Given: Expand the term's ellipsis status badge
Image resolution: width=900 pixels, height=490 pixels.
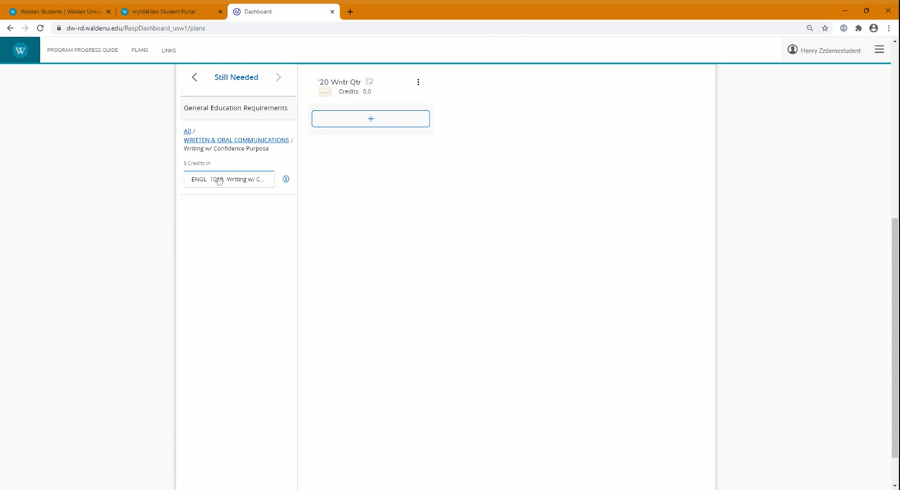Looking at the screenshot, I should (x=325, y=92).
